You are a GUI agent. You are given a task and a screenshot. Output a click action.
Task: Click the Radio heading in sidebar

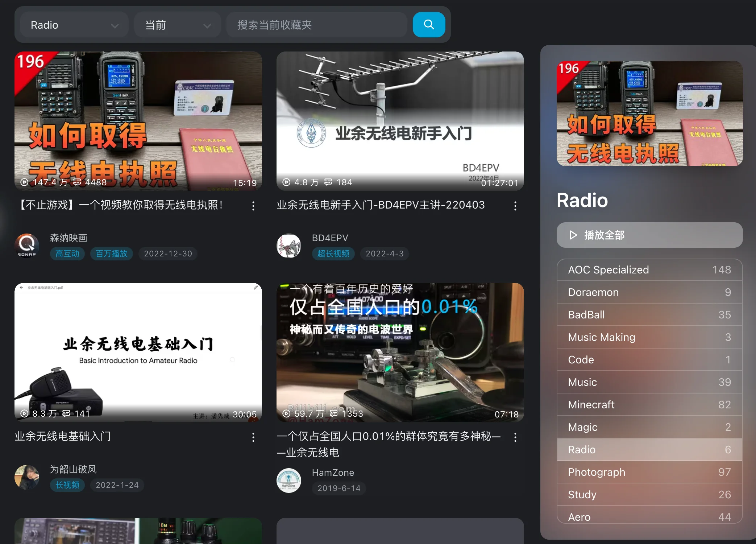[x=582, y=200]
